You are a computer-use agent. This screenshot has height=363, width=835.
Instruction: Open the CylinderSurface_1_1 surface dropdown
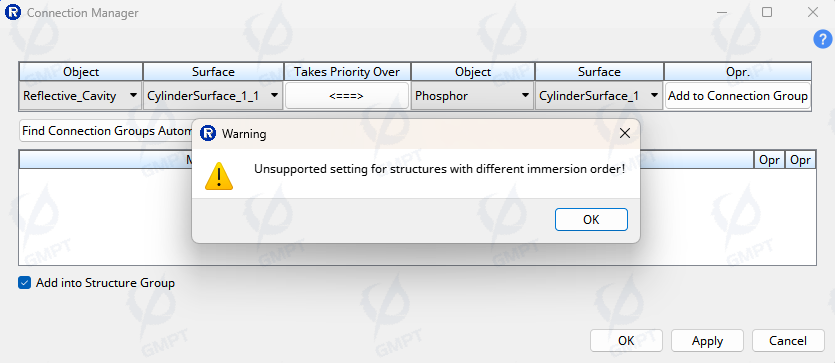(213, 96)
